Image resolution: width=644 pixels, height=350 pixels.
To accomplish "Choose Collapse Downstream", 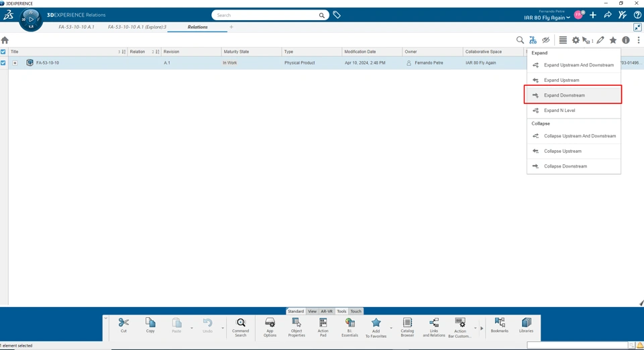I will (x=574, y=166).
